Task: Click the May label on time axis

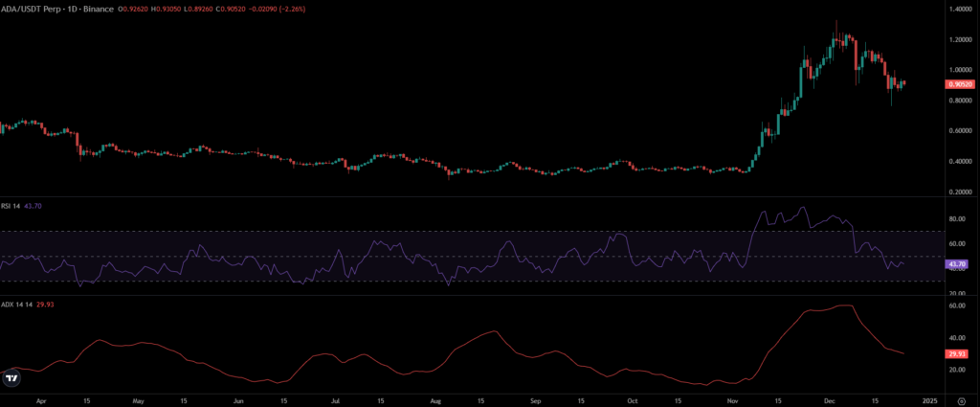Action: 139,400
